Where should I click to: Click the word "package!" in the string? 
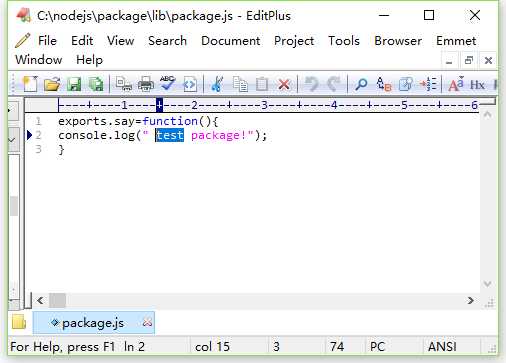tap(219, 135)
